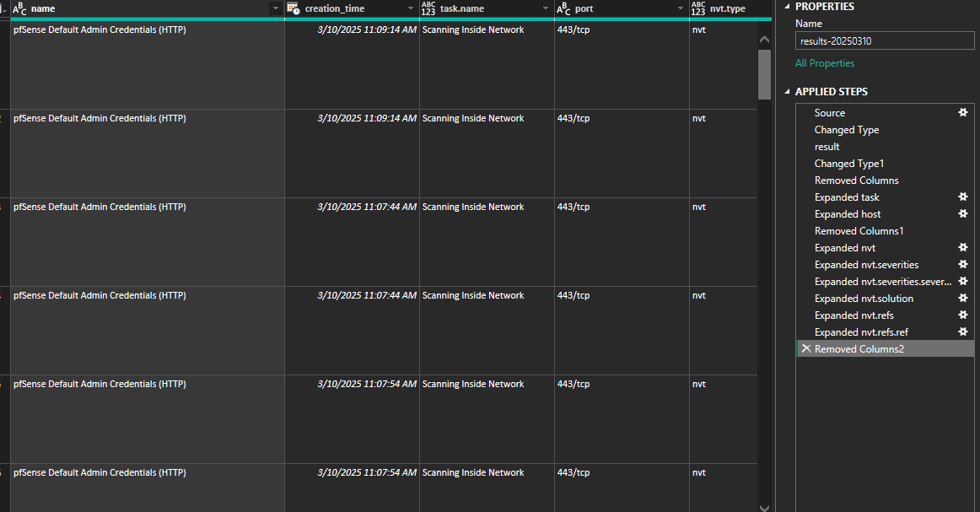Collapse the APPLIED STEPS section

(788, 92)
